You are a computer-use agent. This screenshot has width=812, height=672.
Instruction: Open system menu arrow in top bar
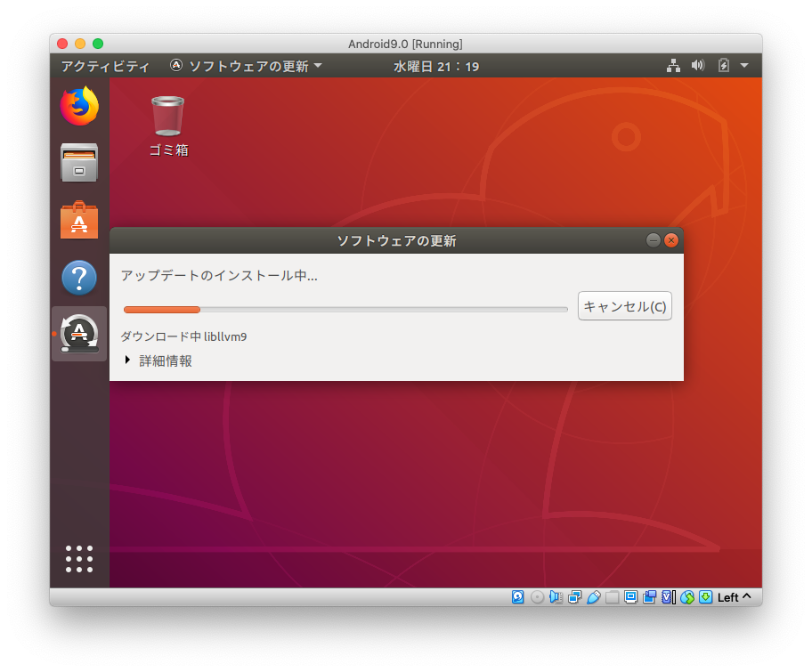point(744,66)
